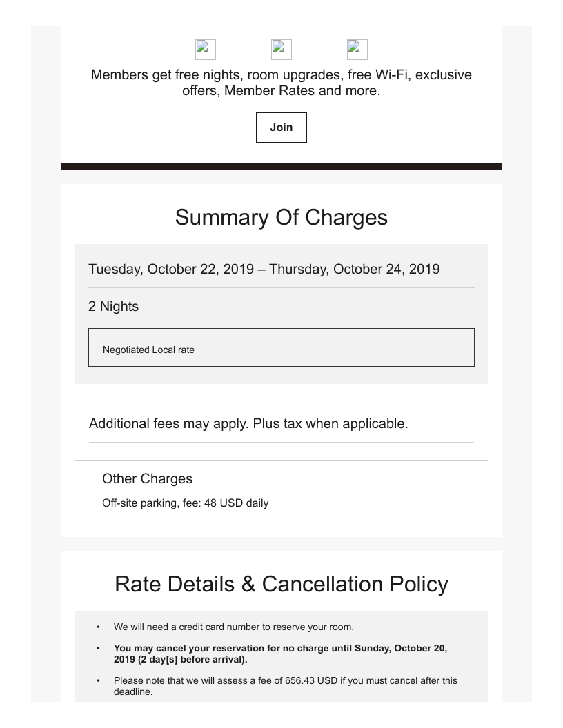Viewport: 563px width, 728px height.
Task: Click the Off-site parking fee line
Action: point(185,503)
